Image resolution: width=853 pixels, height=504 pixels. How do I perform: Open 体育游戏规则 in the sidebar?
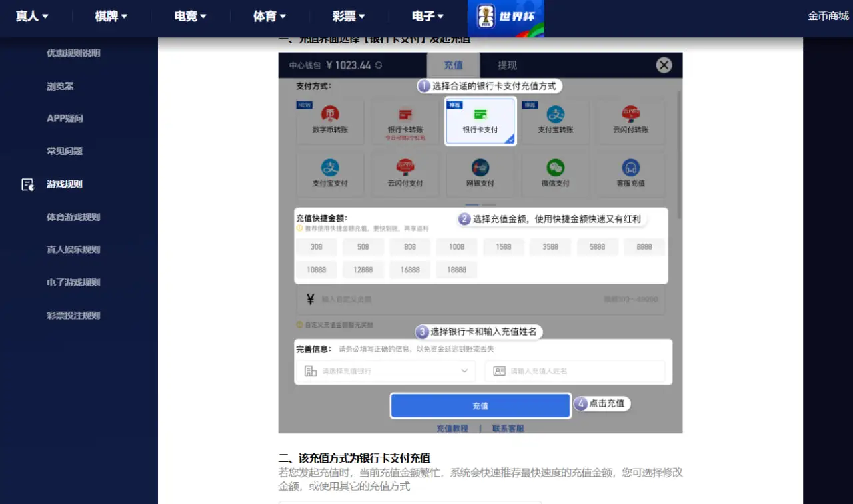pos(73,217)
